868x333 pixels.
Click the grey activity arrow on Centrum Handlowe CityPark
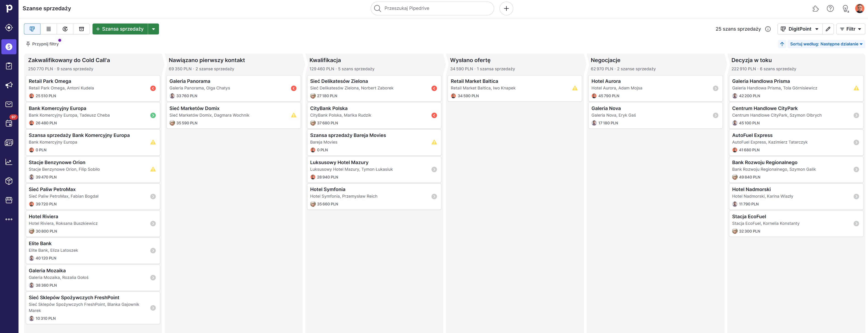point(856,115)
